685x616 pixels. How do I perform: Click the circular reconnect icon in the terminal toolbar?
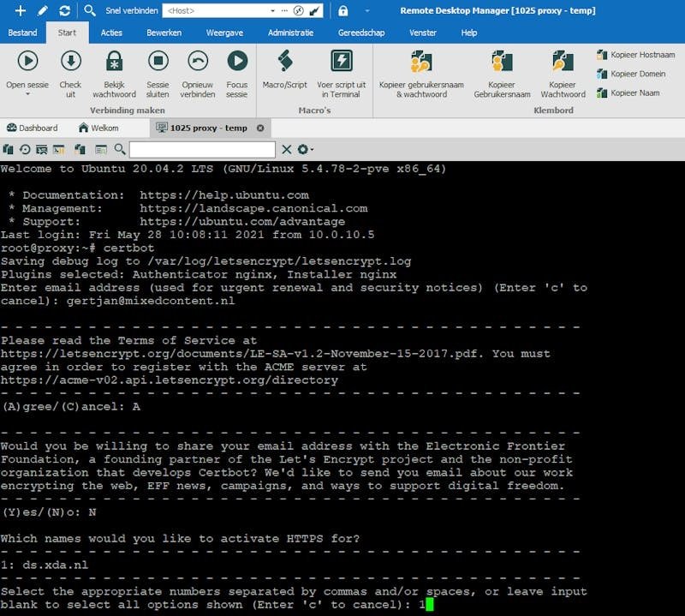25,150
